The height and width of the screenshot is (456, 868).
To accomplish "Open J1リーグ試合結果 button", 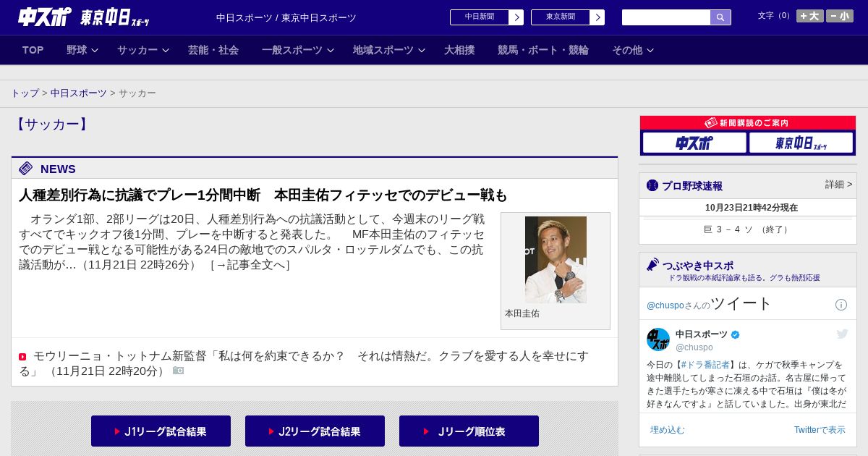I will tap(161, 431).
